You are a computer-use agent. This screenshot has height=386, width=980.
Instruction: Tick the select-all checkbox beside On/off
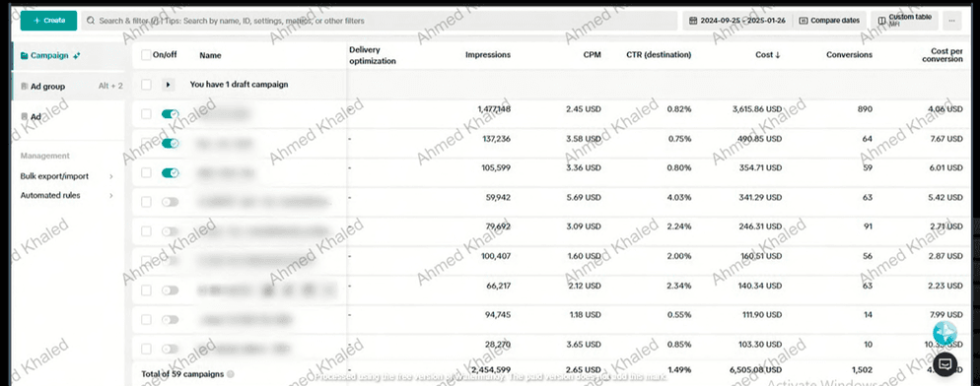click(x=146, y=55)
